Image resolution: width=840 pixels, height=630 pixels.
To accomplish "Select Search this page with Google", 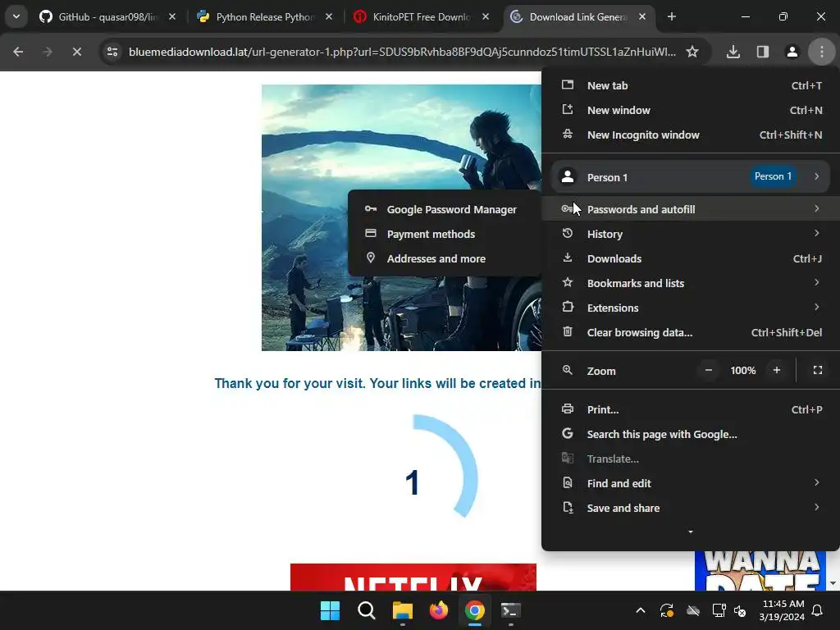I will click(691, 434).
